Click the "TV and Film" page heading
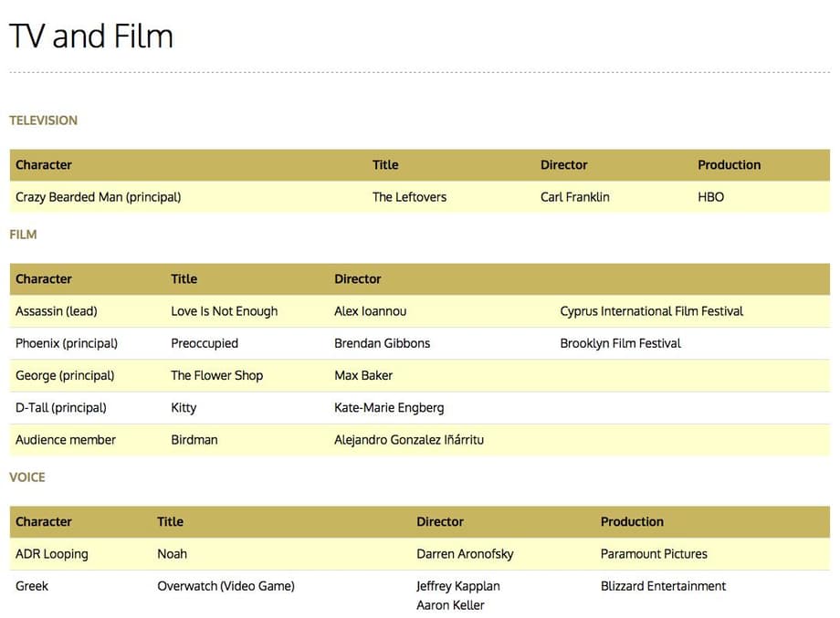Screen dimensions: 840x618 91,37
